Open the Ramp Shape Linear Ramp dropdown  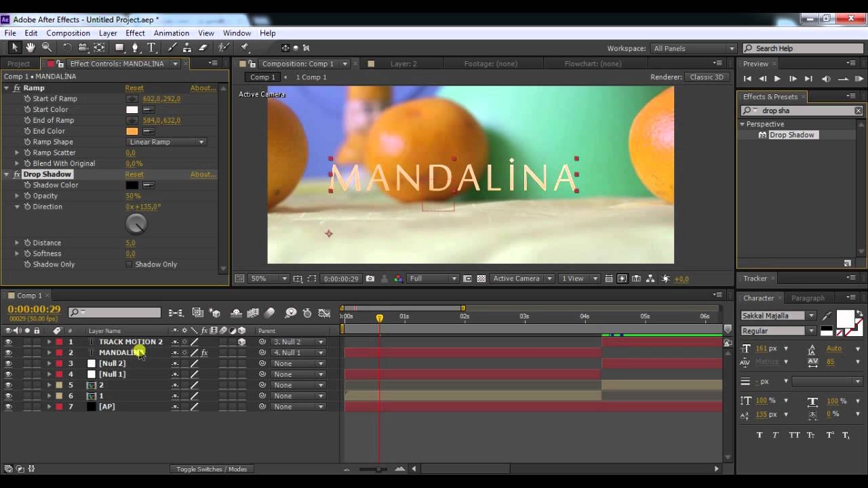point(166,142)
